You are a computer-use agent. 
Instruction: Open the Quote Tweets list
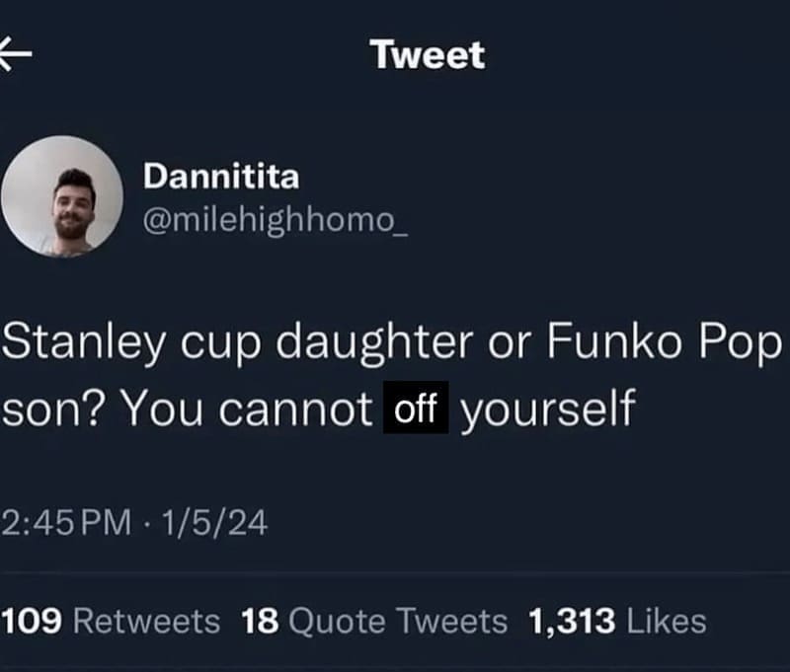point(400,622)
